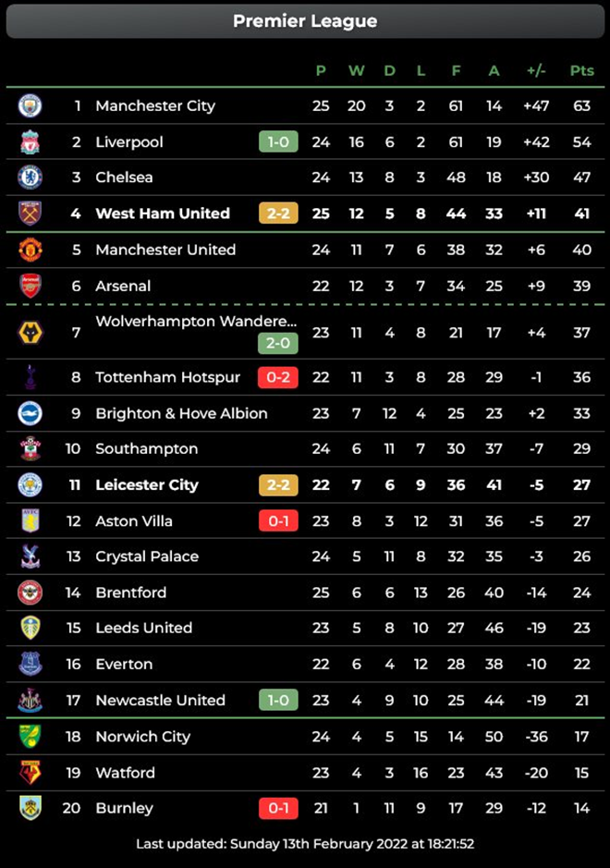Viewport: 610px width, 868px height.
Task: Click the Leicester City club crest
Action: (x=29, y=484)
